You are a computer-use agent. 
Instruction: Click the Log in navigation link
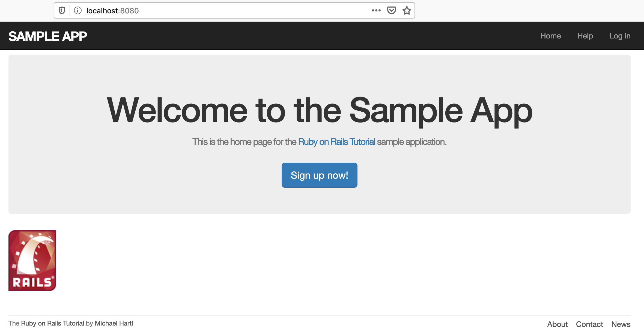[620, 35]
